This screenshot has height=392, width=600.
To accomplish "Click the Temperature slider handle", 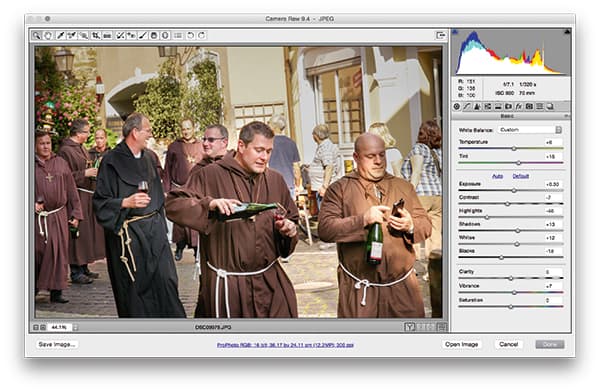I will coord(514,149).
